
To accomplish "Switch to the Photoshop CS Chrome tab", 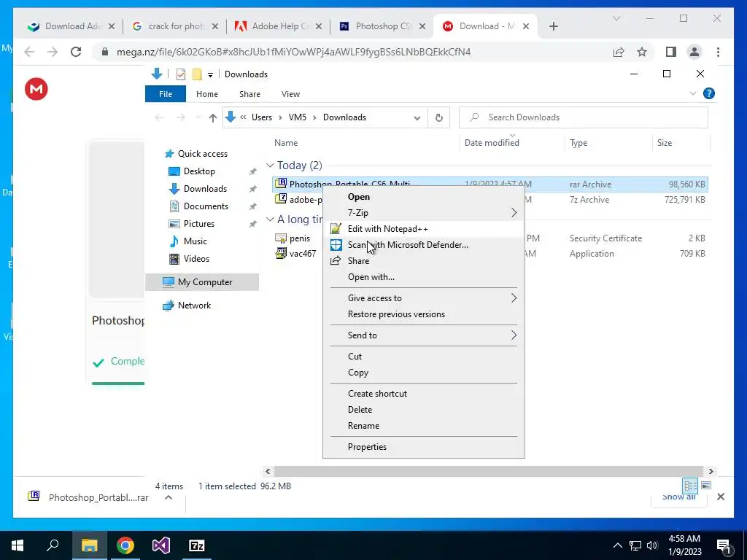I will pyautogui.click(x=382, y=26).
